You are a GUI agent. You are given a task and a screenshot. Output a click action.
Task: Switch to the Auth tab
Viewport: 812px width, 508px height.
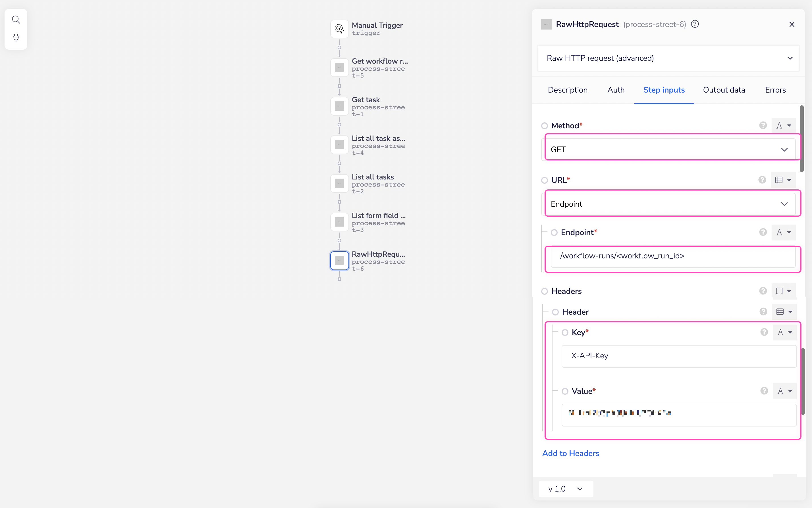tap(616, 90)
